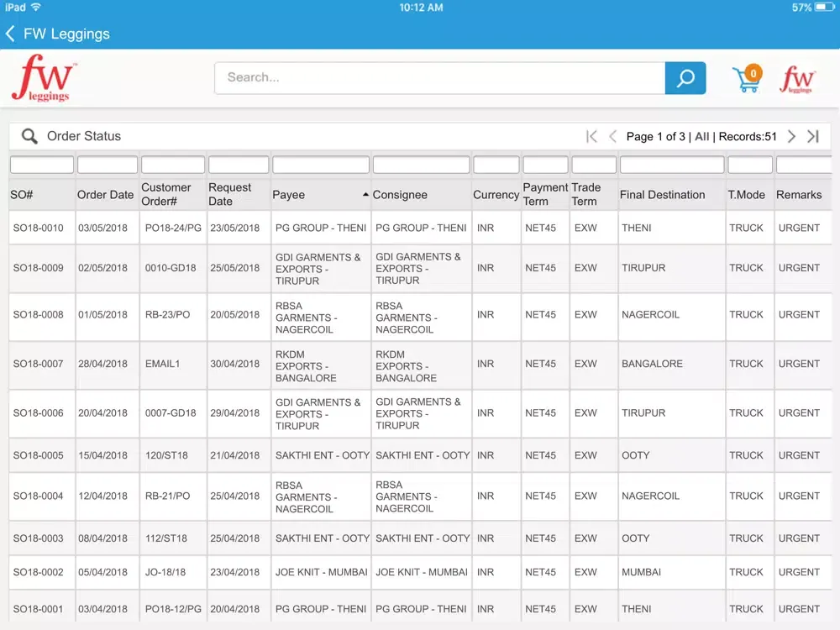Click the Wi-Fi icon in status bar
This screenshot has height=630, width=840.
pos(35,7)
